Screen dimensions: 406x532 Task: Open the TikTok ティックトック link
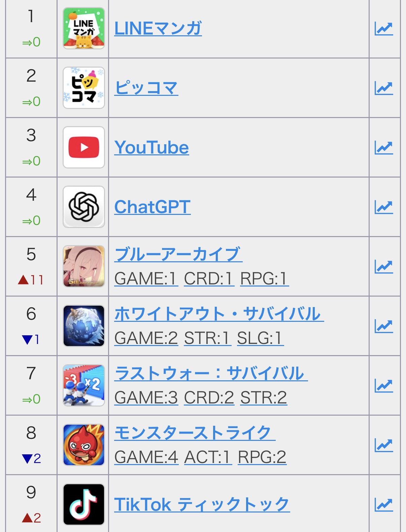(x=202, y=504)
